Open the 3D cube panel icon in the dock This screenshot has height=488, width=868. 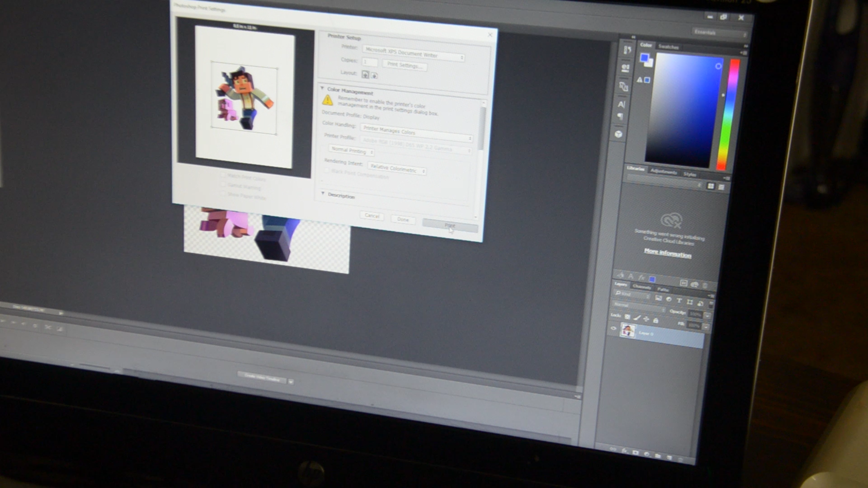point(618,134)
